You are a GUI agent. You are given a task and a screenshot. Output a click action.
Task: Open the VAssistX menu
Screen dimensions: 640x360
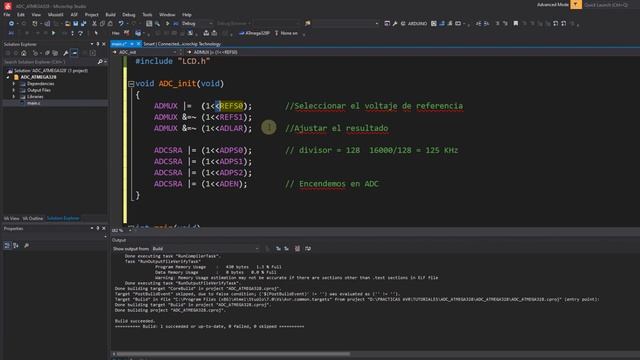point(56,15)
